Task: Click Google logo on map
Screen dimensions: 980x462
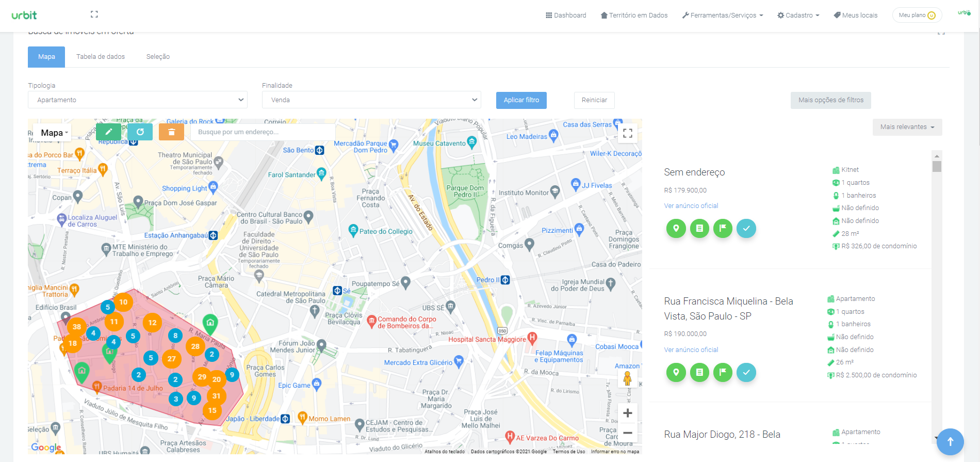Action: tap(46, 448)
